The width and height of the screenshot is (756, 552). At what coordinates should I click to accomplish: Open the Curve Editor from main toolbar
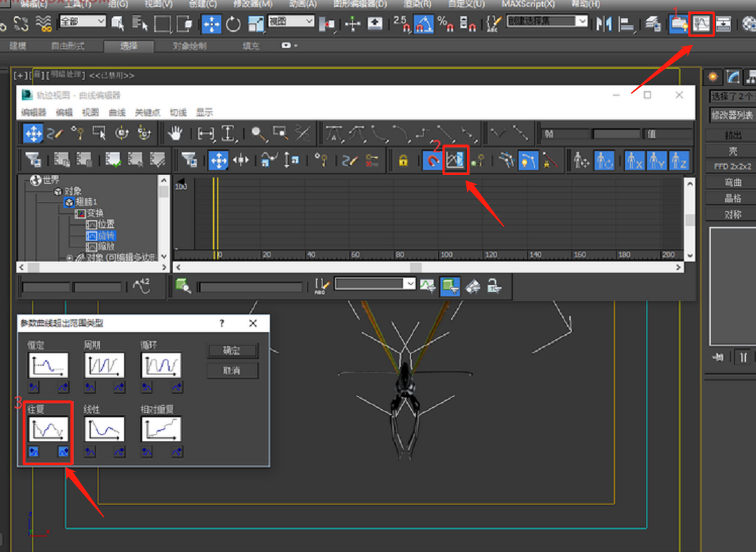click(x=702, y=23)
